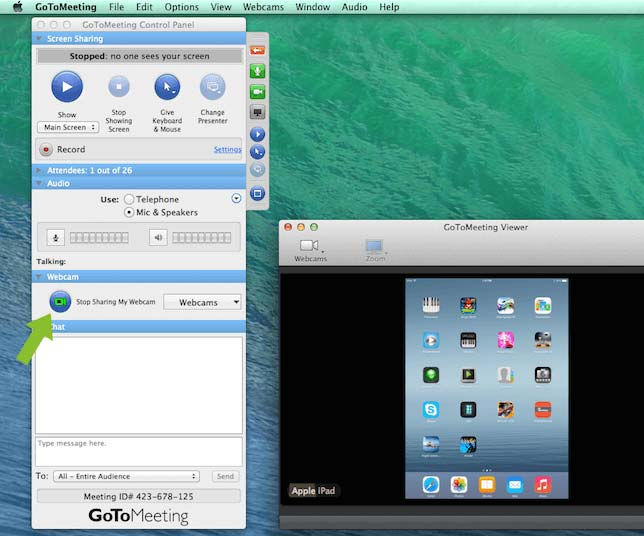
Task: Open the All - Entire Audience recipient dropdown
Action: click(126, 476)
